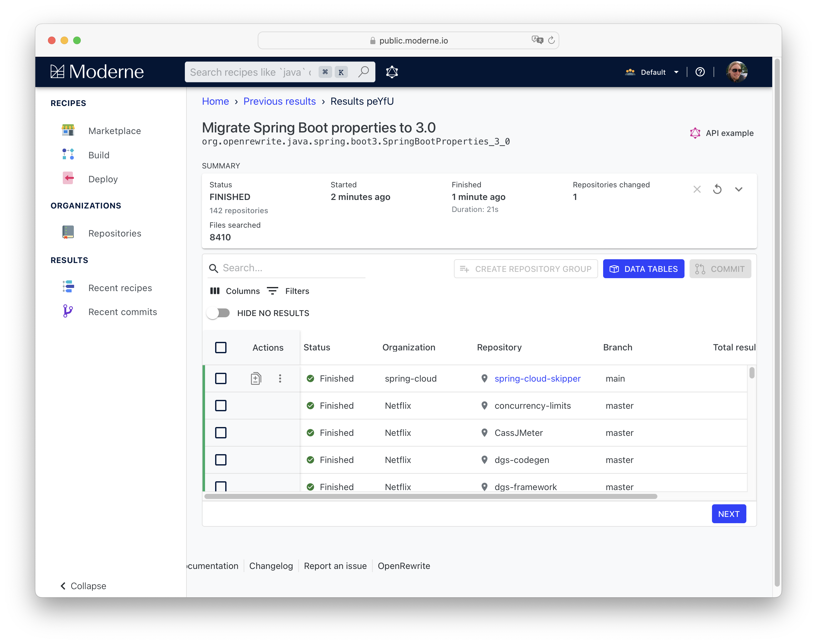Rerun the recipe with the circular arrow icon
Image resolution: width=817 pixels, height=644 pixels.
pos(717,189)
